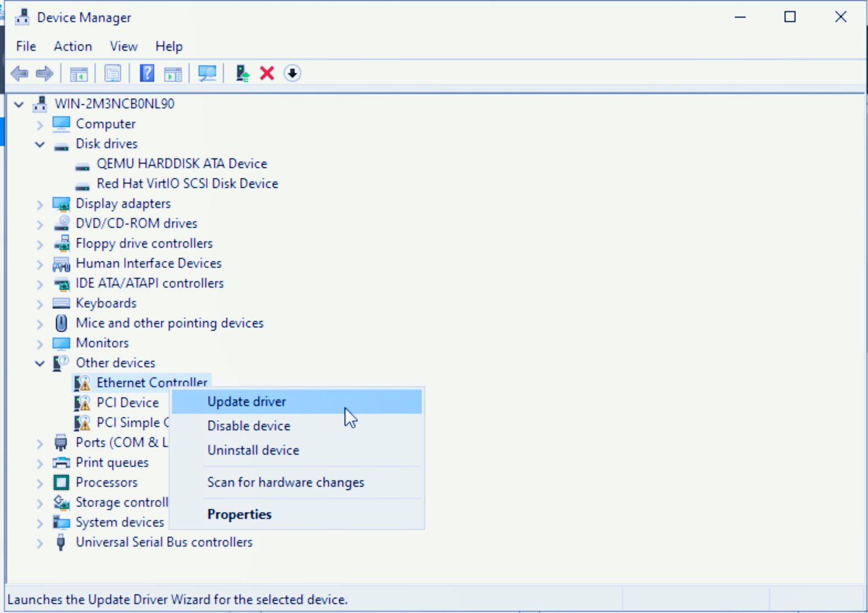Select Uninstall device in context menu
The image size is (868, 613).
click(x=253, y=450)
